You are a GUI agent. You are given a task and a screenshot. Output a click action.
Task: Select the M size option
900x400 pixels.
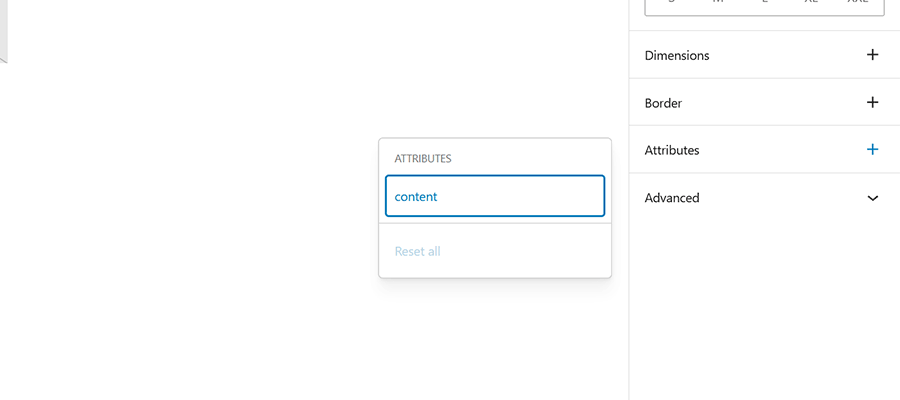click(x=718, y=3)
